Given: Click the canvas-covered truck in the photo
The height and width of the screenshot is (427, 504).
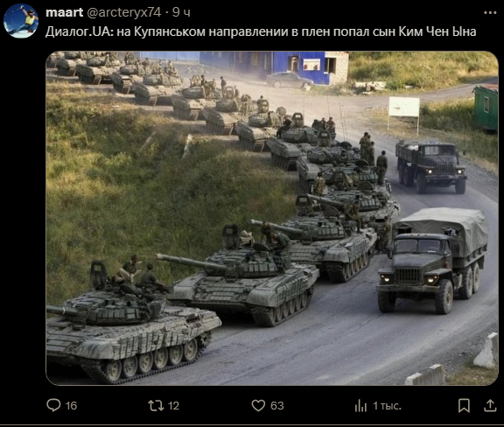Looking at the screenshot, I should tap(432, 260).
